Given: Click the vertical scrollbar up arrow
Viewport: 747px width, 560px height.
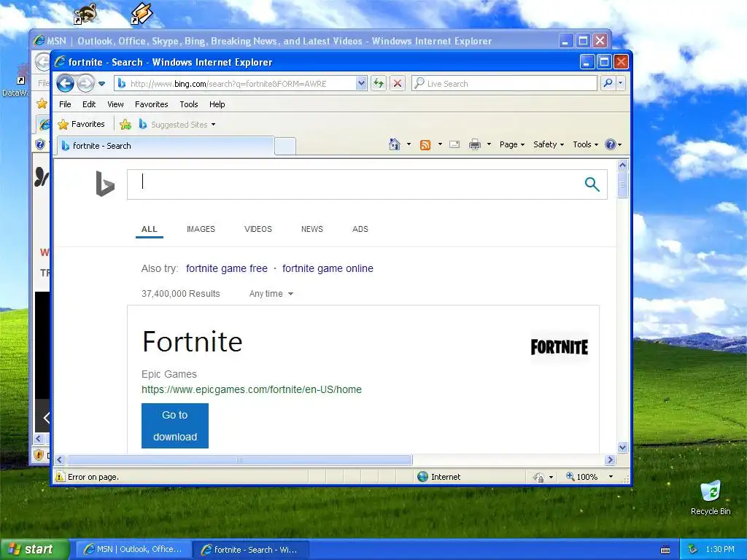Looking at the screenshot, I should (623, 166).
